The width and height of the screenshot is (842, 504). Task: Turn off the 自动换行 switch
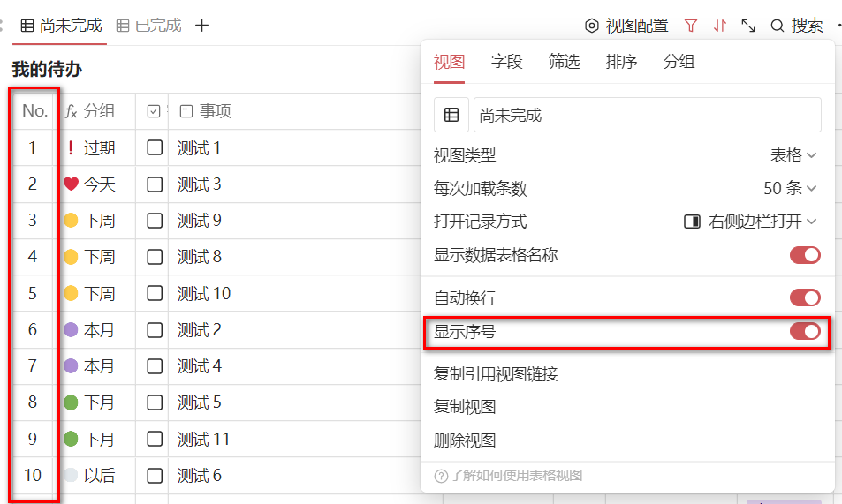pos(805,297)
